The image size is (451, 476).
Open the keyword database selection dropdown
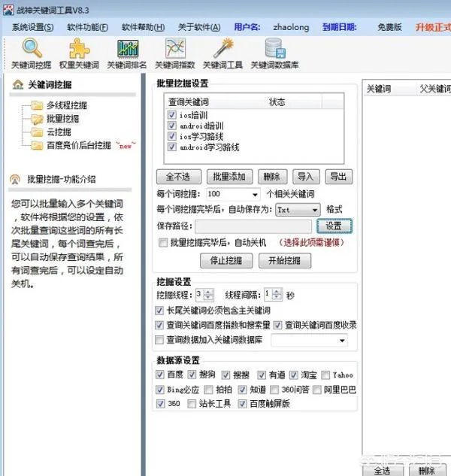pyautogui.click(x=342, y=341)
